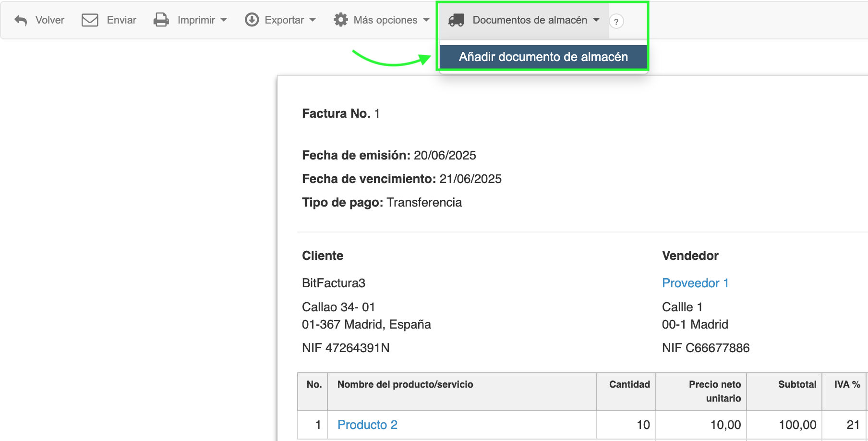Image resolution: width=868 pixels, height=441 pixels.
Task: Click the Volver button label
Action: click(49, 20)
